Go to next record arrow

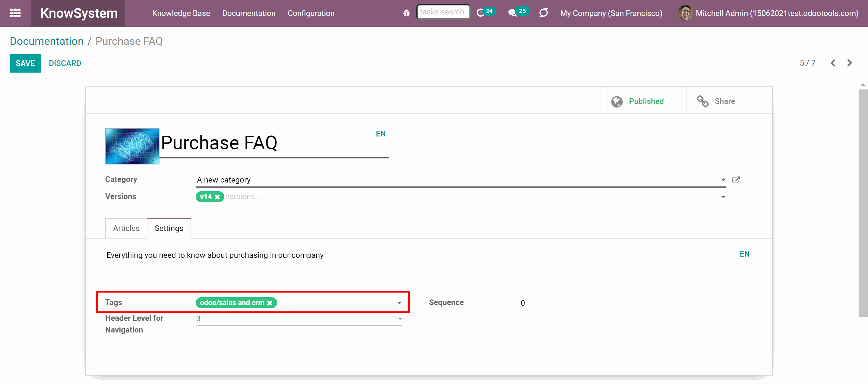pyautogui.click(x=850, y=63)
